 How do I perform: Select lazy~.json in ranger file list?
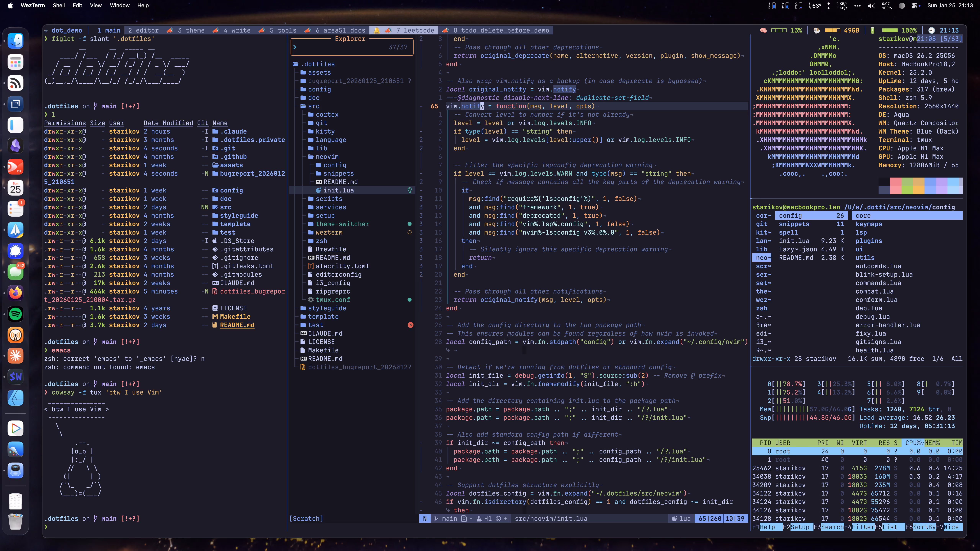811,249
